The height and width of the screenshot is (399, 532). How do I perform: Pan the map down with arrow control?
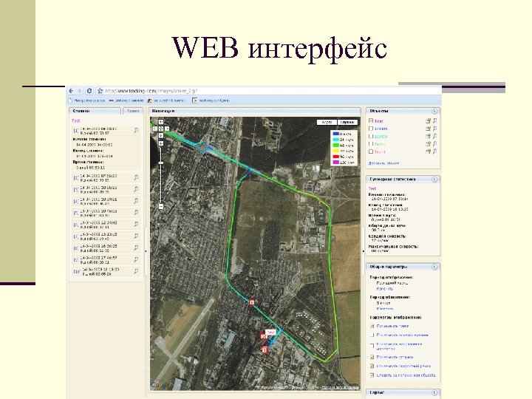pos(161,135)
